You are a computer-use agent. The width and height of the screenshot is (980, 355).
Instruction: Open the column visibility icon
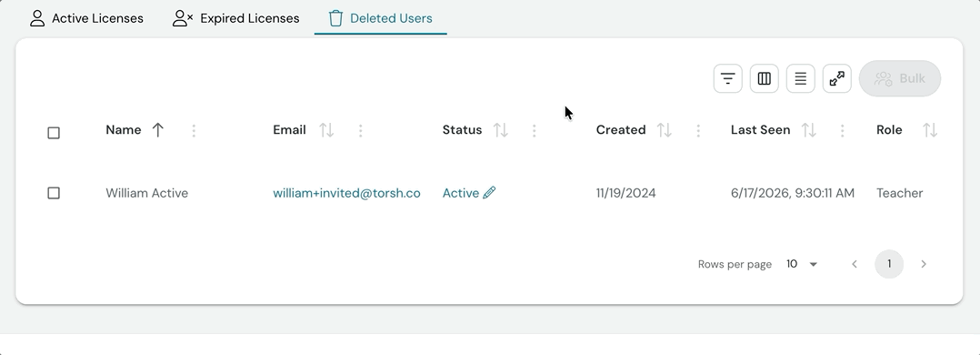[x=764, y=78]
